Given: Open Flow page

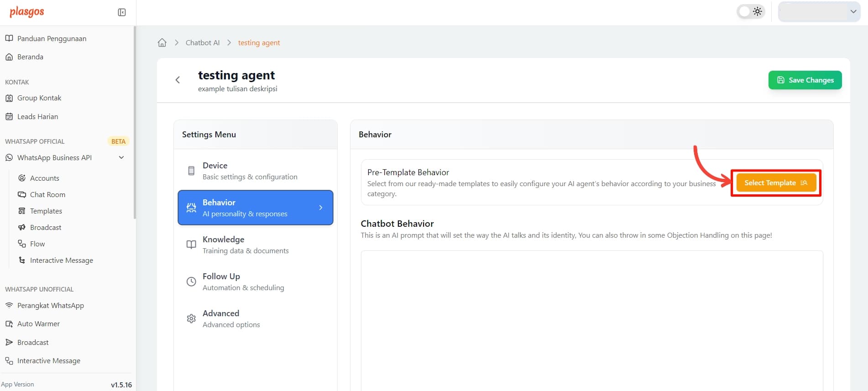Looking at the screenshot, I should (37, 244).
